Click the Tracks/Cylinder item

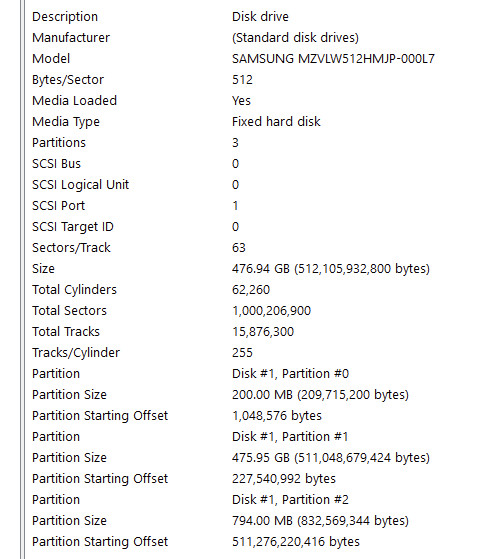coord(76,353)
